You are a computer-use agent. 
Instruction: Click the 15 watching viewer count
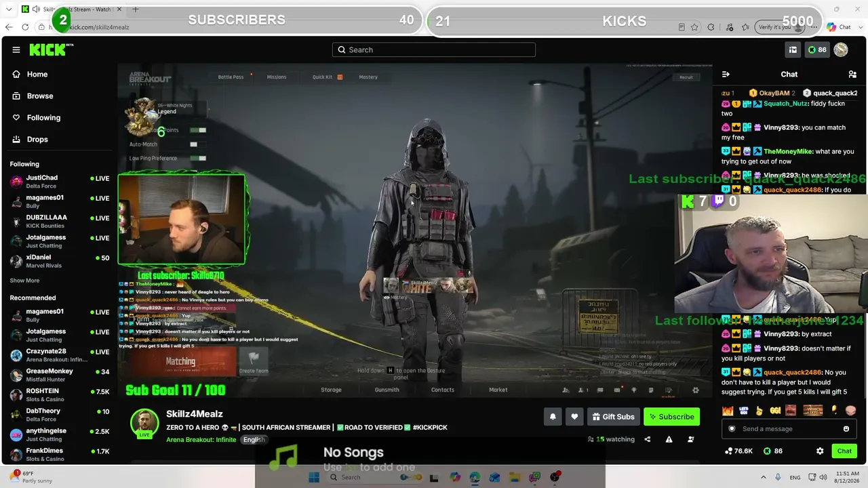611,439
